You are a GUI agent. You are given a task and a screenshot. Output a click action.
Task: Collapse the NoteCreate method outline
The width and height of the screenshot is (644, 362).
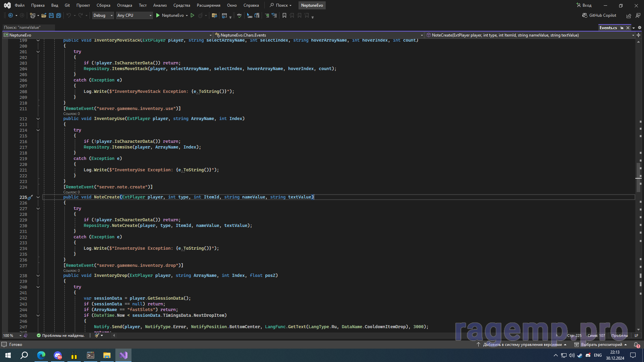point(38,197)
